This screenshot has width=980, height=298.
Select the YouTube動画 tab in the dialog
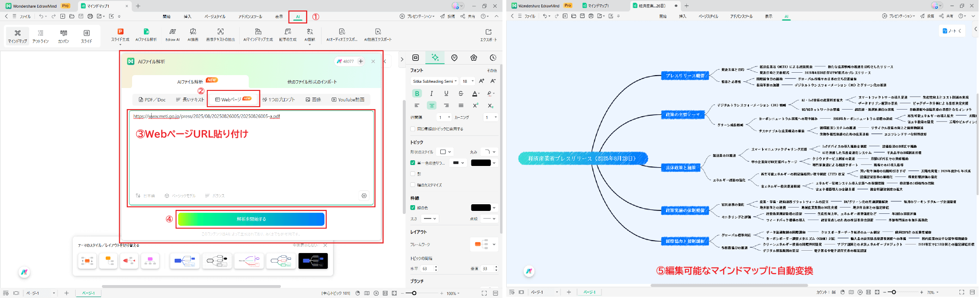point(348,99)
